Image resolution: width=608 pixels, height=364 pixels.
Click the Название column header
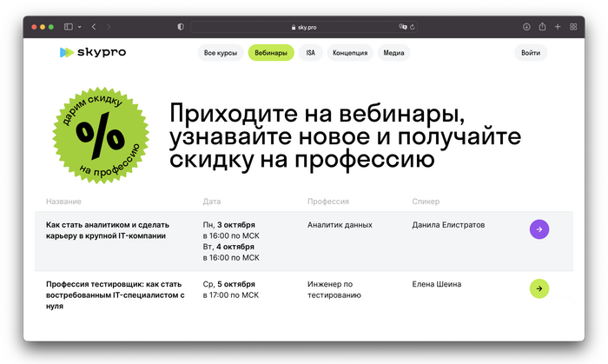(x=63, y=202)
